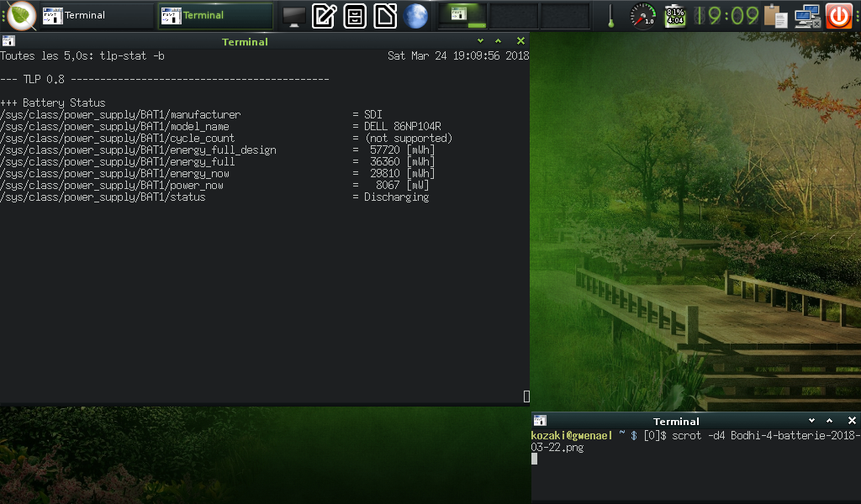The width and height of the screenshot is (861, 504).
Task: Click the scrot Terminal title text
Action: click(x=676, y=421)
